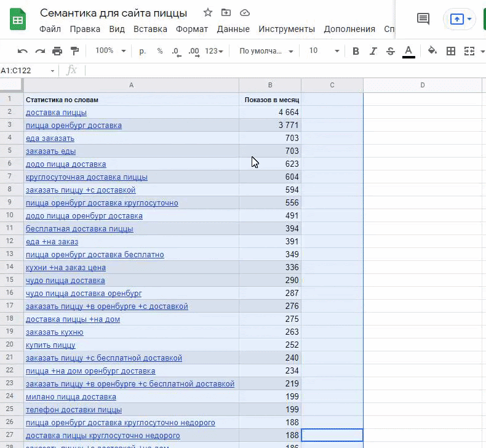This screenshot has height=448, width=486.
Task: Follow the link 'доставка пиццы'
Action: click(x=56, y=112)
